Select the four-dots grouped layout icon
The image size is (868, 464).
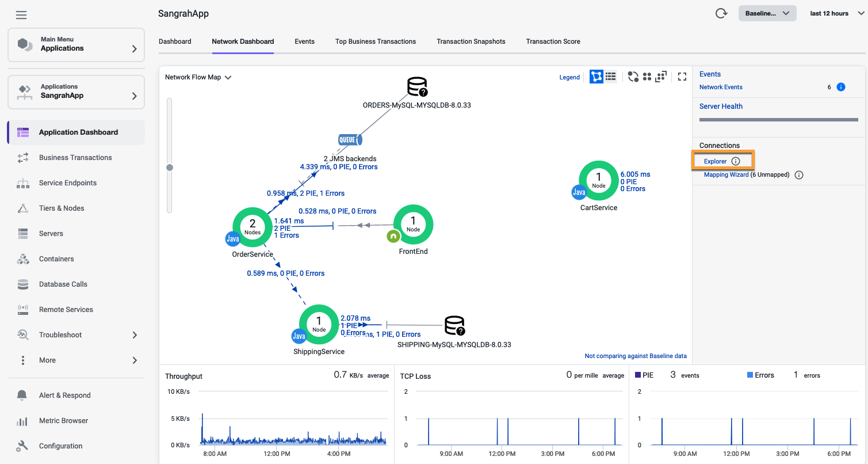(x=647, y=77)
